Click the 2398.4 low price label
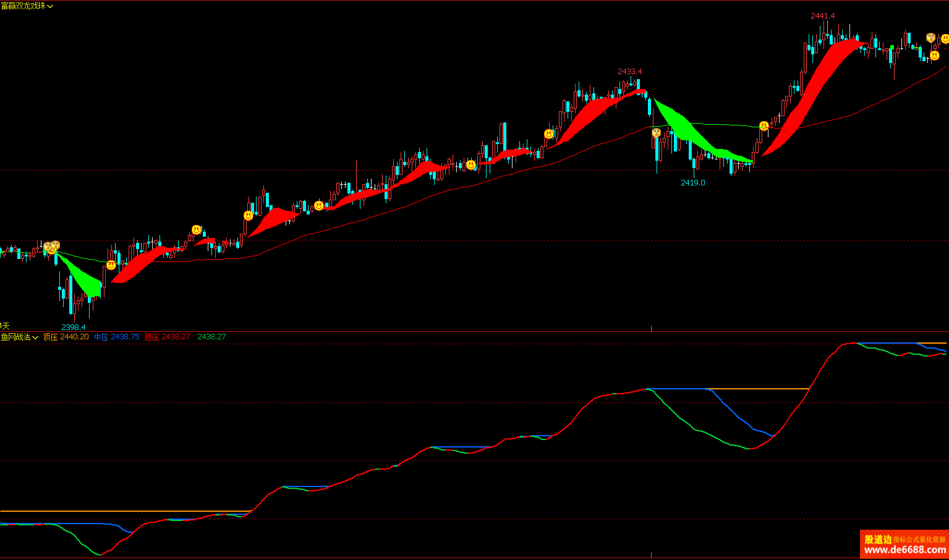This screenshot has width=949, height=560. (74, 327)
